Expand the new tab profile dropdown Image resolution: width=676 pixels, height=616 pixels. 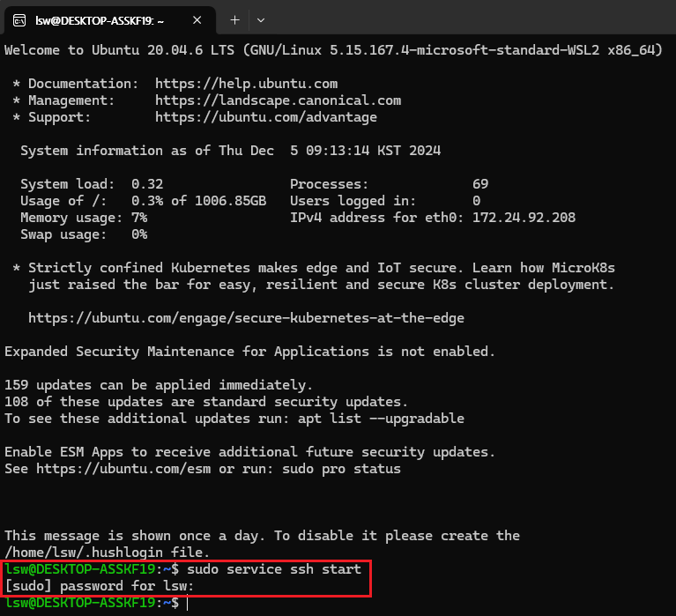pos(260,20)
